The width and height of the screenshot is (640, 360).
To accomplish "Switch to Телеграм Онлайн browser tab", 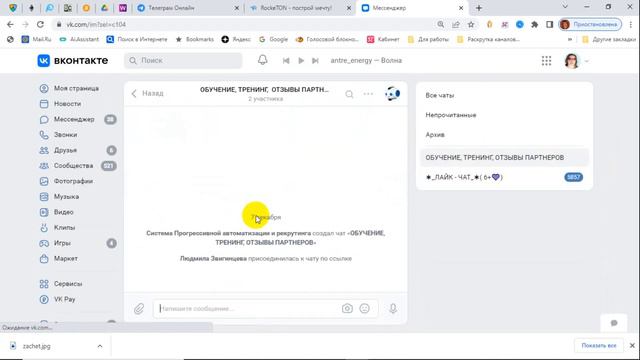I will pyautogui.click(x=189, y=8).
